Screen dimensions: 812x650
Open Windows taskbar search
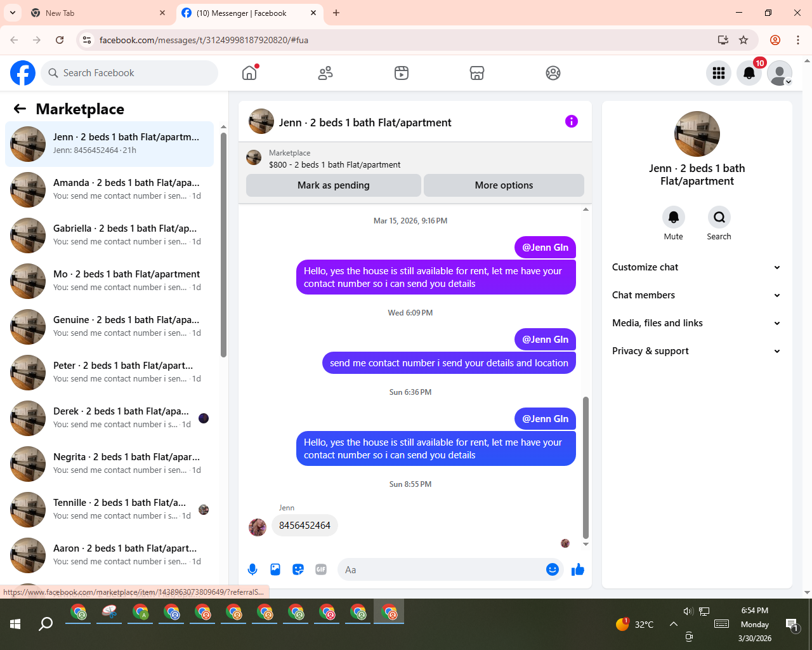tap(46, 624)
